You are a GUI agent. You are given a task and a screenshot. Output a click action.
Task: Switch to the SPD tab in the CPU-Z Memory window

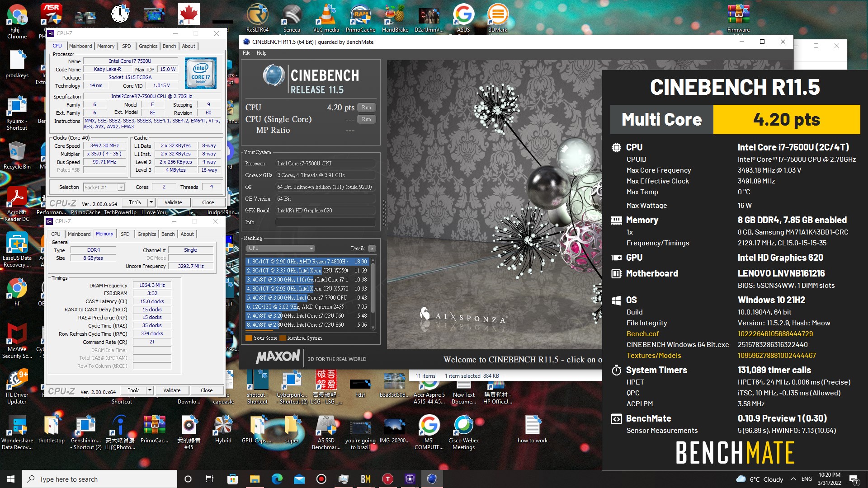[x=125, y=234]
